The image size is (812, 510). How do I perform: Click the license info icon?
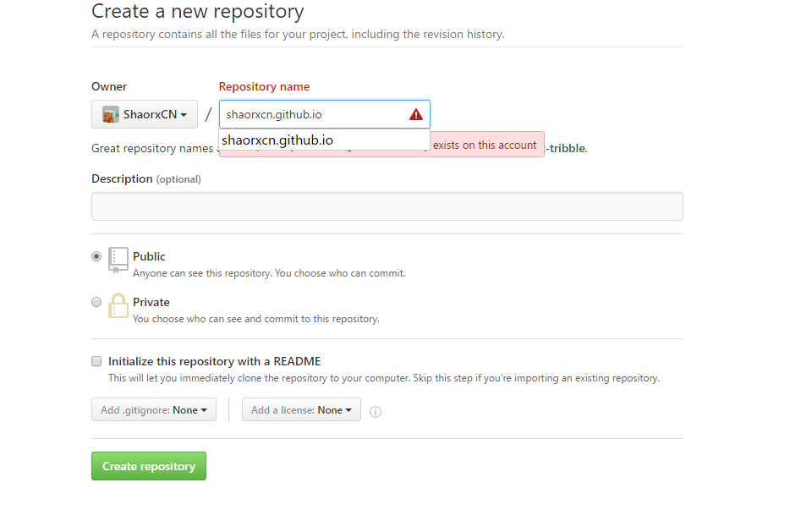[376, 412]
